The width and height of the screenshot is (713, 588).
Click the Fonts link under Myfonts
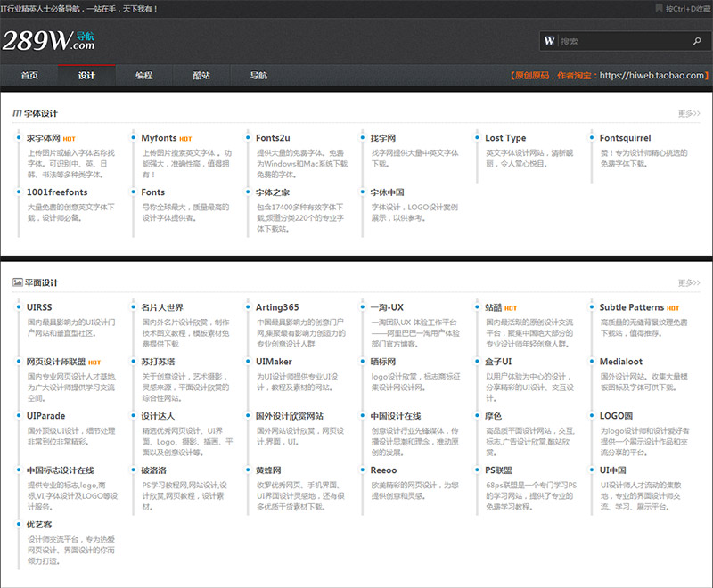[152, 192]
